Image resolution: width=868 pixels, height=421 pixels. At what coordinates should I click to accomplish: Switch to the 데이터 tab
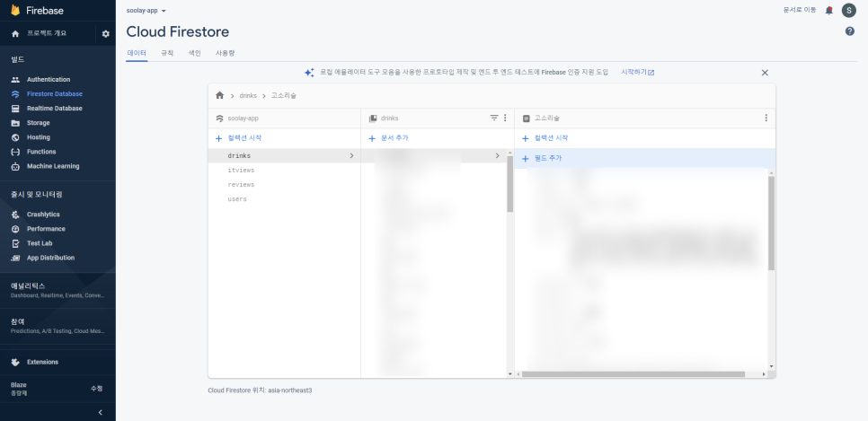click(137, 53)
